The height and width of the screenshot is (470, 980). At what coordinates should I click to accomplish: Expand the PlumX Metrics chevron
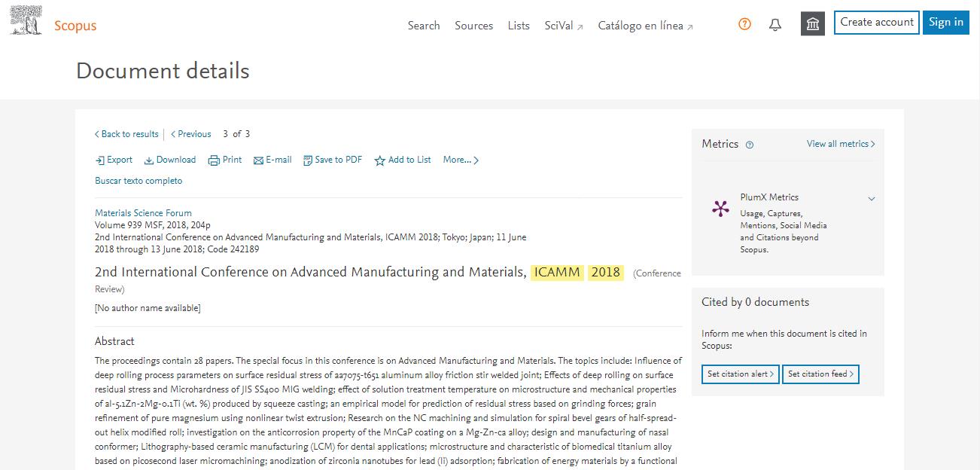tap(872, 199)
